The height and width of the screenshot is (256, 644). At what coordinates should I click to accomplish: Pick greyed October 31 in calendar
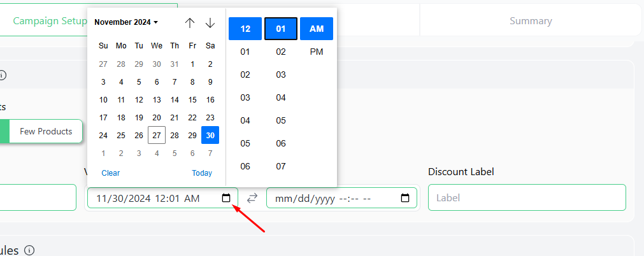click(x=175, y=64)
